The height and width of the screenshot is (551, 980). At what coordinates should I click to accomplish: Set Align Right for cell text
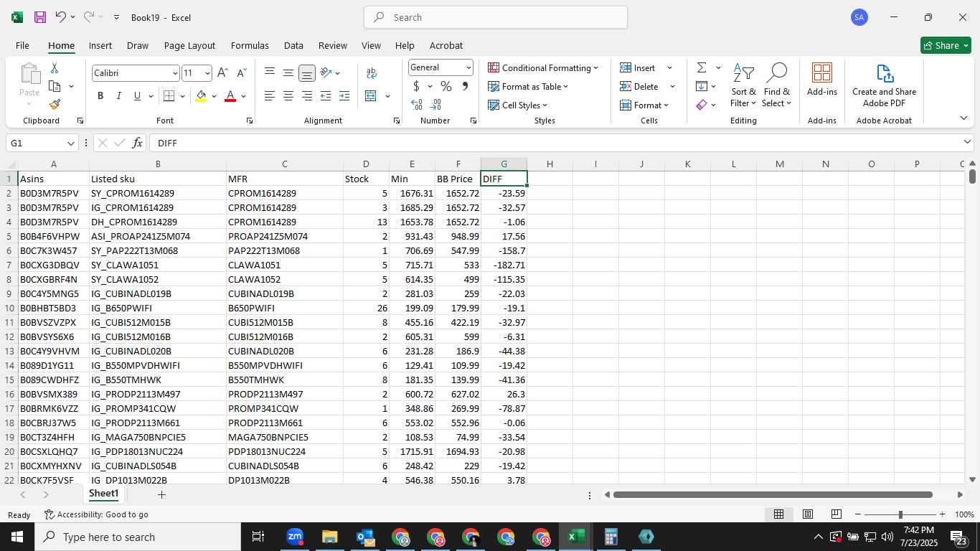click(x=307, y=96)
